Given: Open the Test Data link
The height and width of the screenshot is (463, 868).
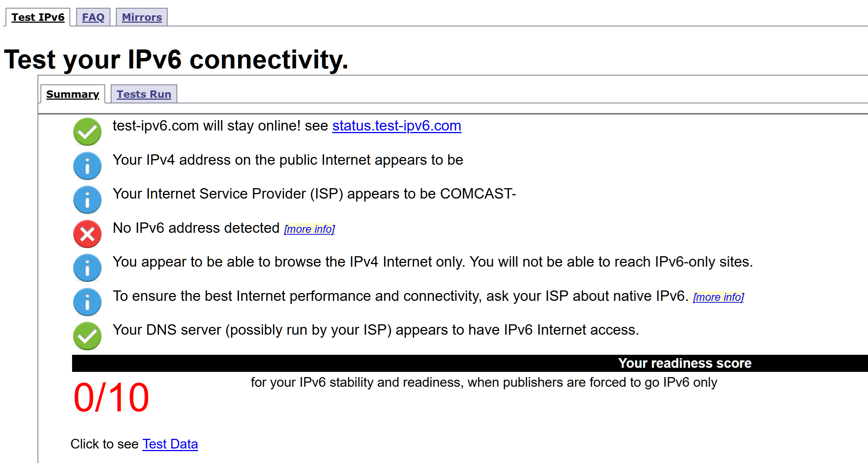Looking at the screenshot, I should click(170, 444).
